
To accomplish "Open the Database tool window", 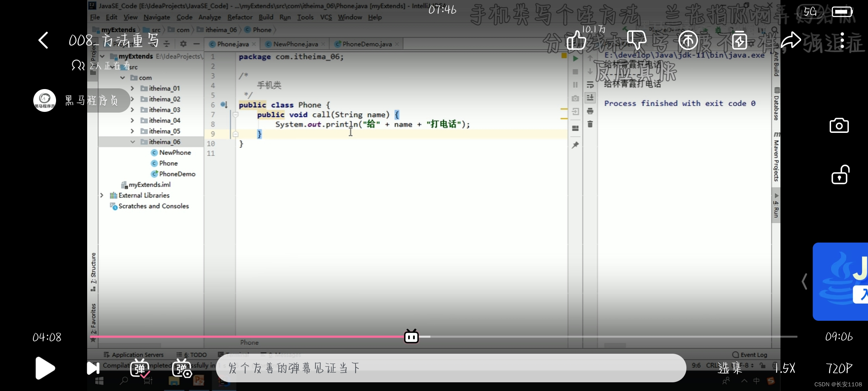I will point(776,104).
